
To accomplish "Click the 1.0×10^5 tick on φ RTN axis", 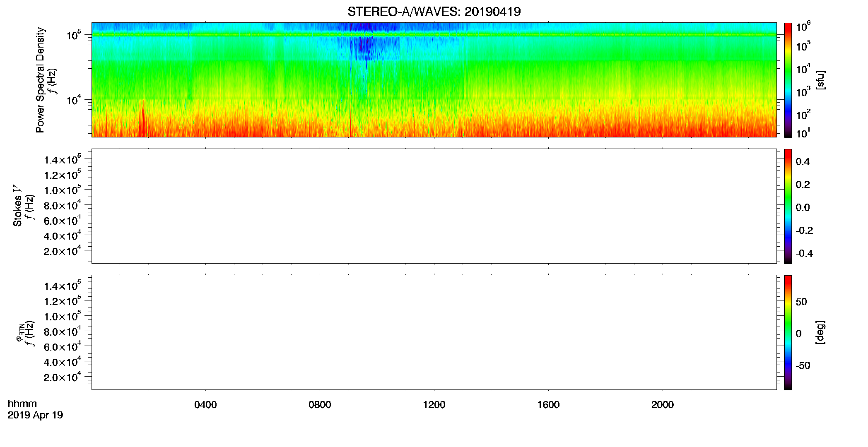I will pyautogui.click(x=62, y=316).
